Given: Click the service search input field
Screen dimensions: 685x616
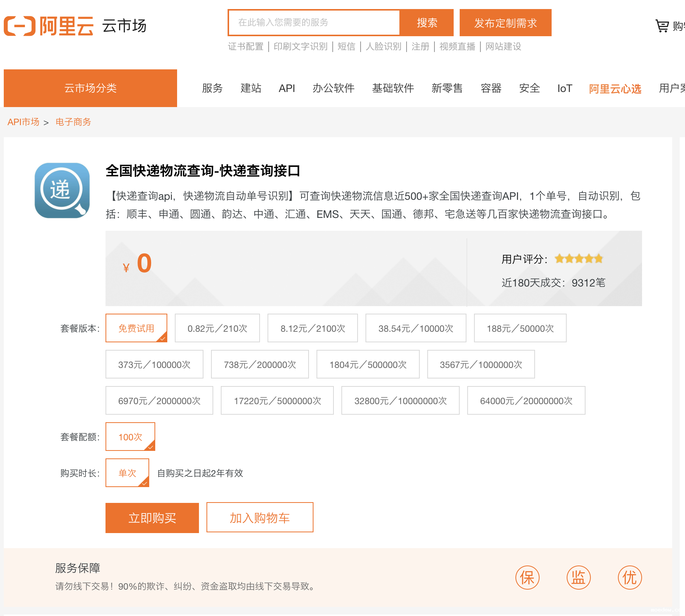Looking at the screenshot, I should [314, 23].
